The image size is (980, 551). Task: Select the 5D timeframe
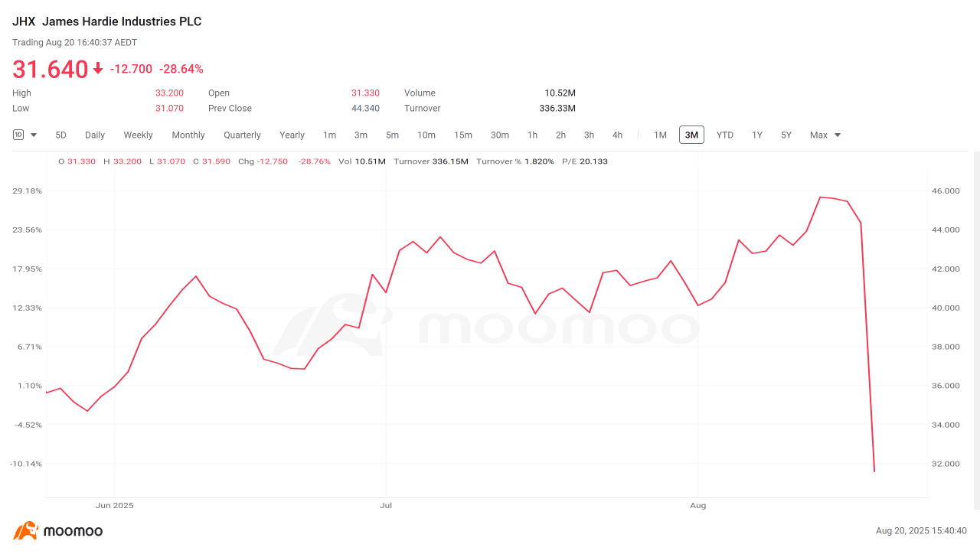(60, 135)
